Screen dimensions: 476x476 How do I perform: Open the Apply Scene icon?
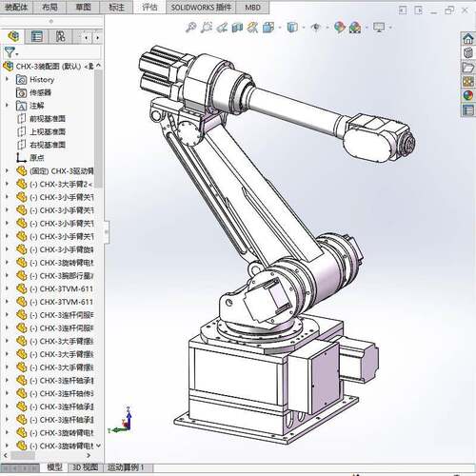[355, 28]
